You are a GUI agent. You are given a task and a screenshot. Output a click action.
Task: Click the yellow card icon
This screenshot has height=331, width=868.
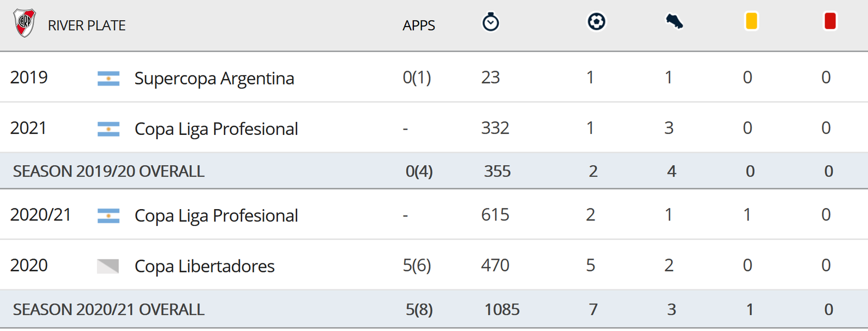pos(751,21)
